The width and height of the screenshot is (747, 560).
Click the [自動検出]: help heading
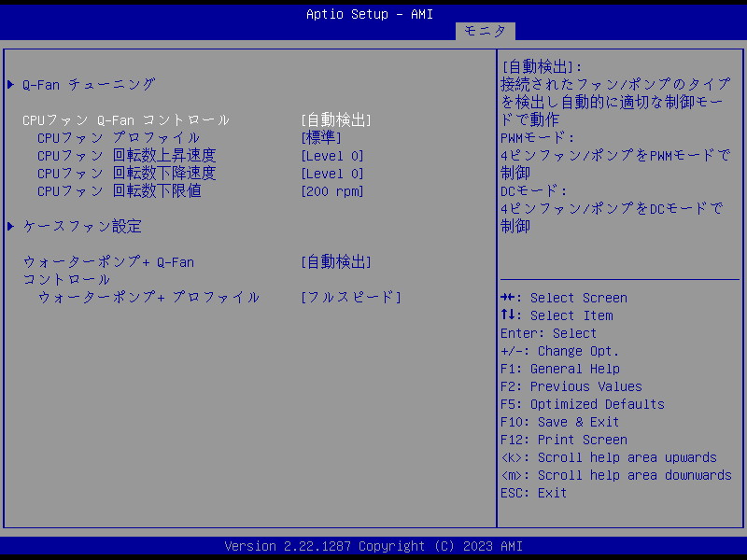[542, 67]
